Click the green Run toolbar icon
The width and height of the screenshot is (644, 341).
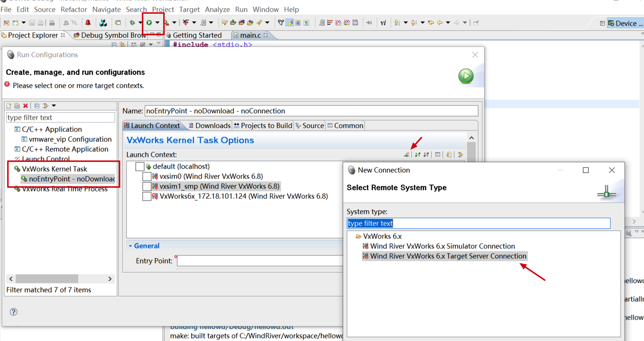tap(149, 23)
